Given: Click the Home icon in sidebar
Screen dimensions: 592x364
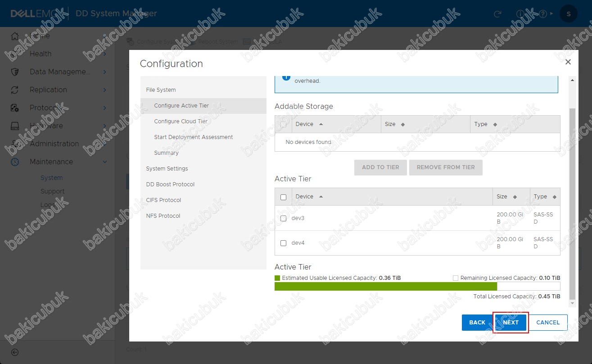Looking at the screenshot, I should pos(15,36).
